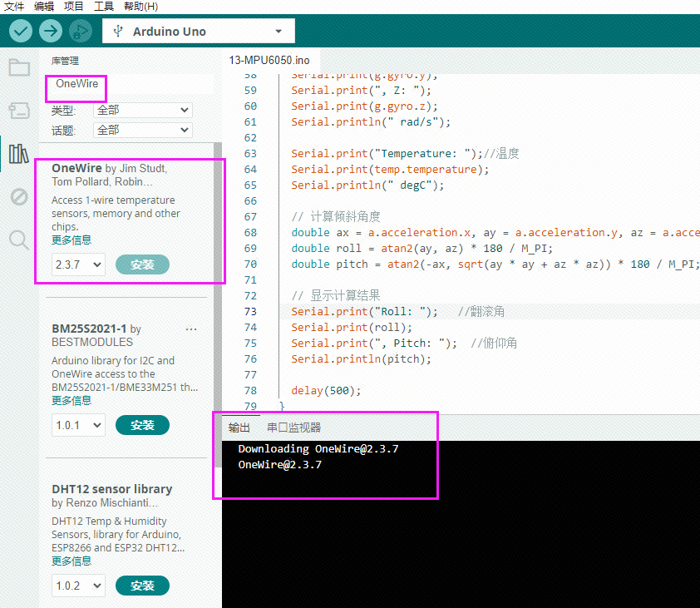This screenshot has height=608, width=700.
Task: Click the // 显示计算结果 comment line
Action: tap(336, 296)
